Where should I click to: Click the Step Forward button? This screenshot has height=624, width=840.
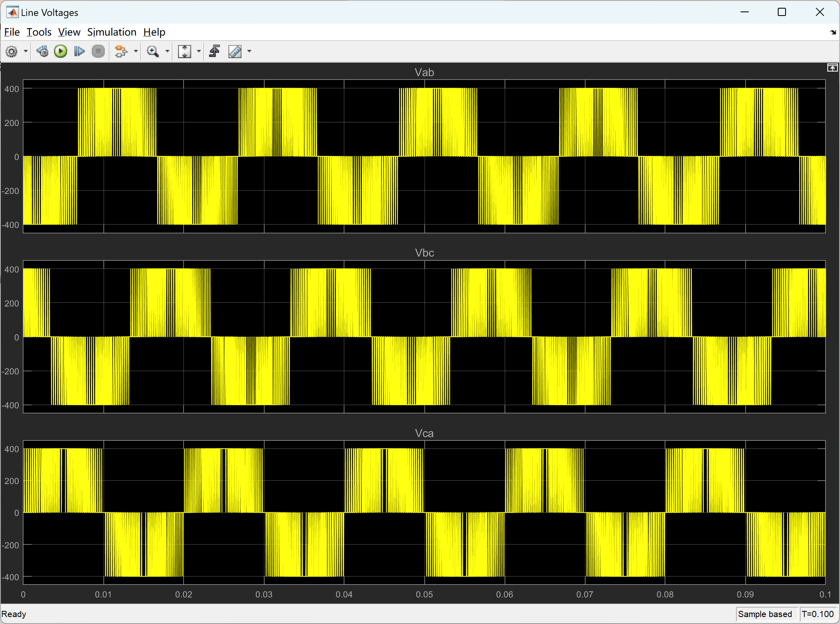coord(79,52)
